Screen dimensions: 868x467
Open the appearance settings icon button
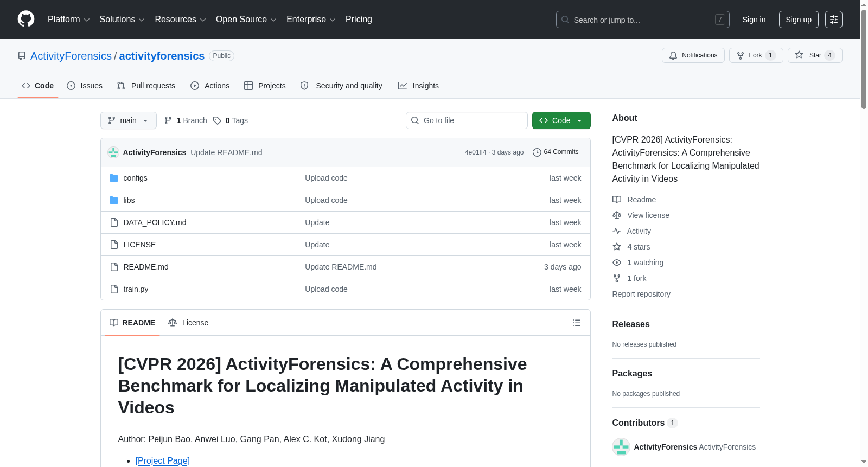[834, 20]
